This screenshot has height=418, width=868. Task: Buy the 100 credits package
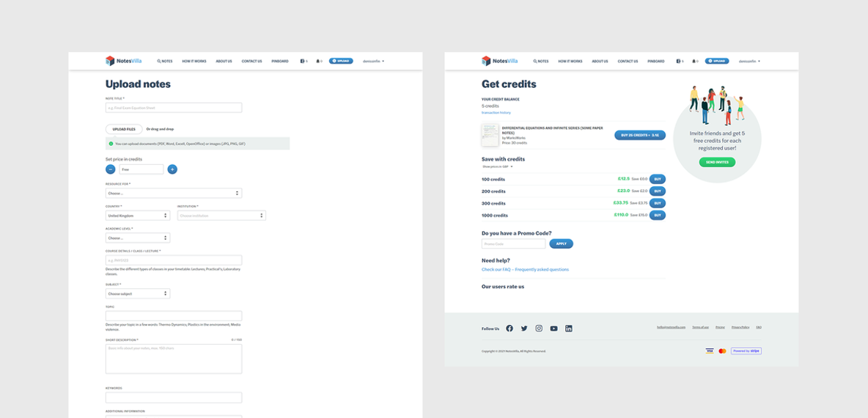(658, 179)
